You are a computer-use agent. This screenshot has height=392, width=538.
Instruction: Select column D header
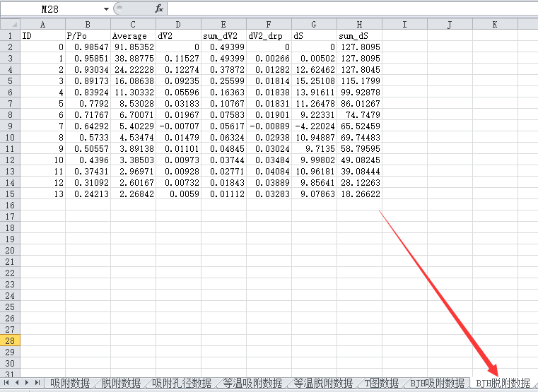pyautogui.click(x=178, y=24)
